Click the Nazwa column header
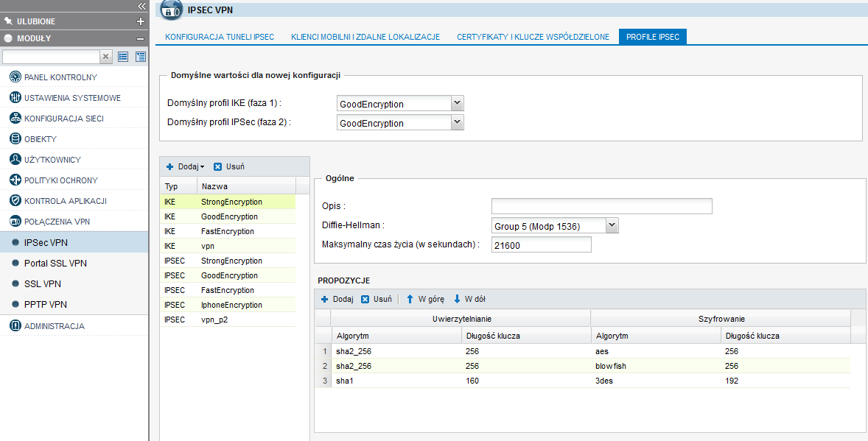 tap(246, 186)
